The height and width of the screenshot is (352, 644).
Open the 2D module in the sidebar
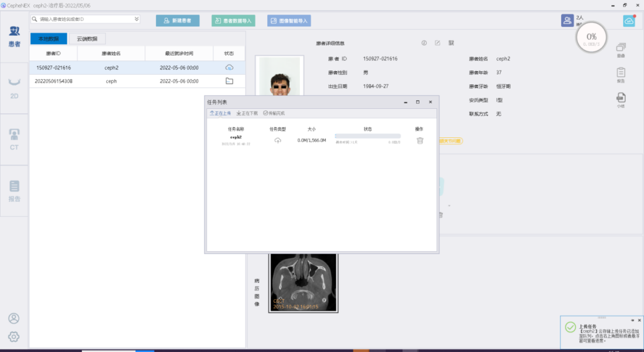point(14,88)
